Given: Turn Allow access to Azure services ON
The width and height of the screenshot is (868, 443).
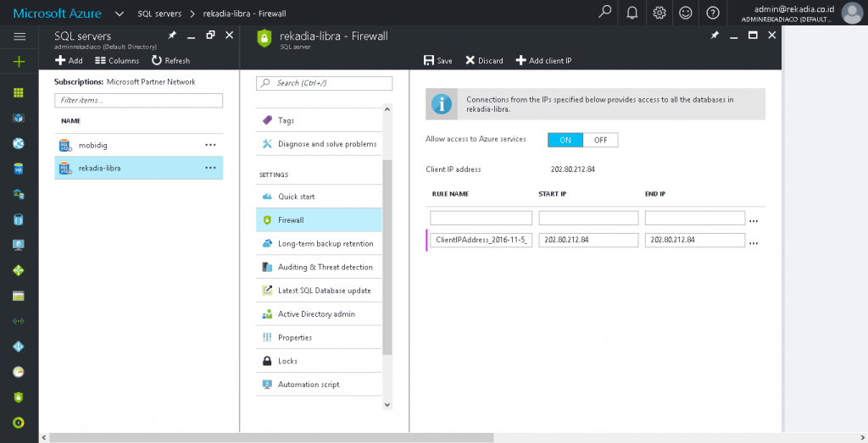Looking at the screenshot, I should pyautogui.click(x=565, y=140).
